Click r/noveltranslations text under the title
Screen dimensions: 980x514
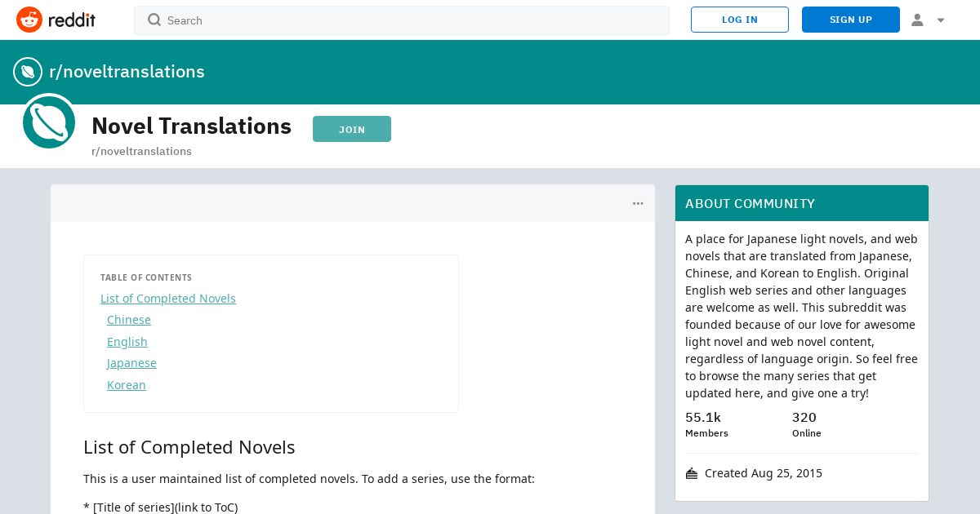click(x=141, y=151)
